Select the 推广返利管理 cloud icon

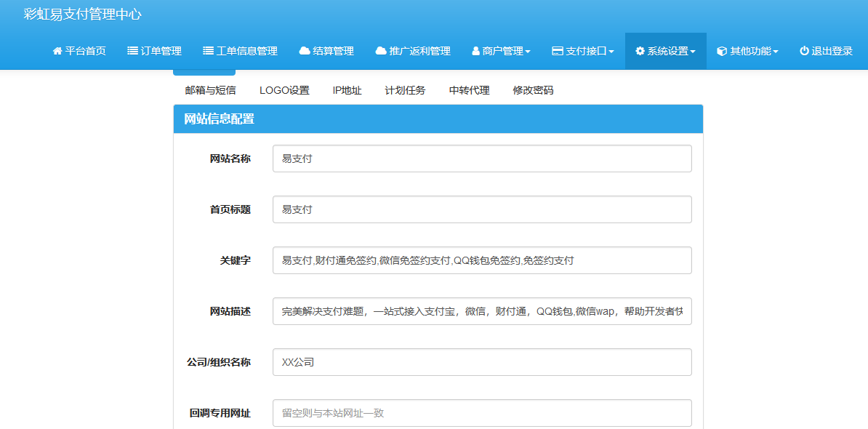380,51
